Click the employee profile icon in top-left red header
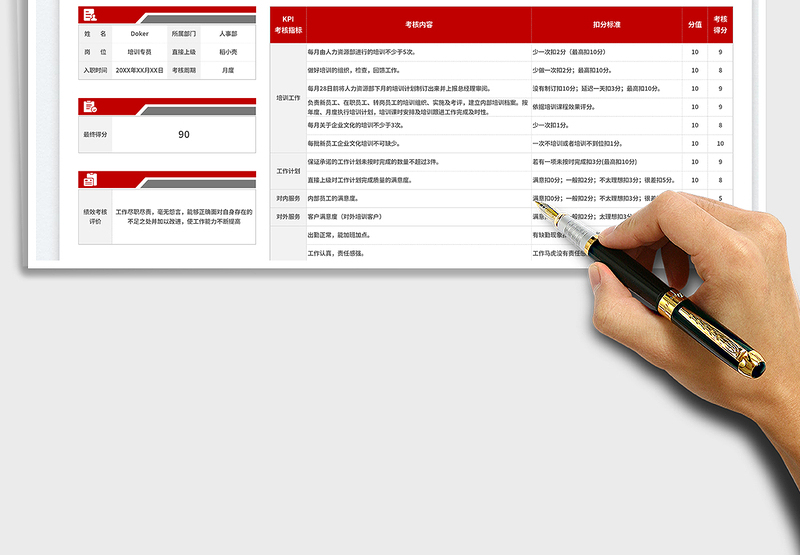The height and width of the screenshot is (555, 800). (90, 15)
